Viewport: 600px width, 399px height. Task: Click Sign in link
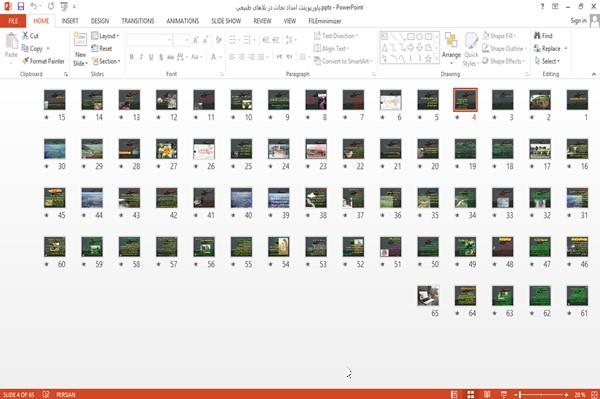click(578, 21)
